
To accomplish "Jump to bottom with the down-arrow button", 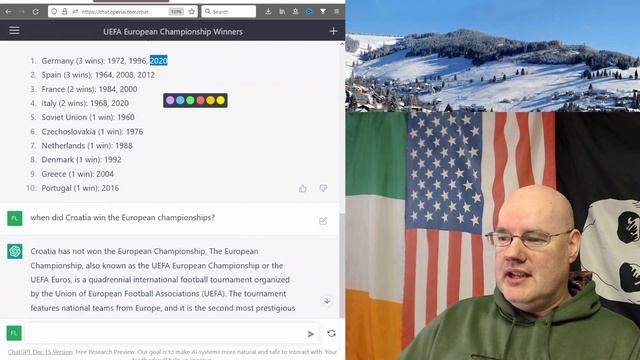I will point(327,301).
